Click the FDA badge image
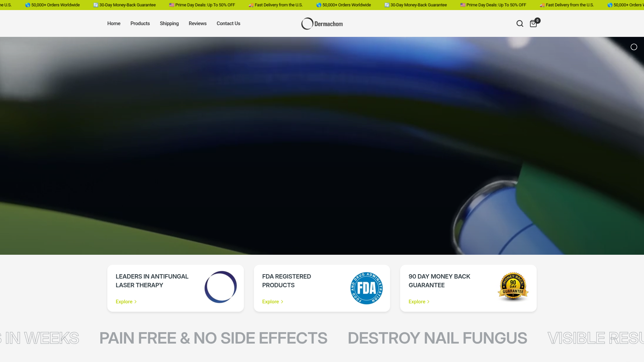 [366, 288]
